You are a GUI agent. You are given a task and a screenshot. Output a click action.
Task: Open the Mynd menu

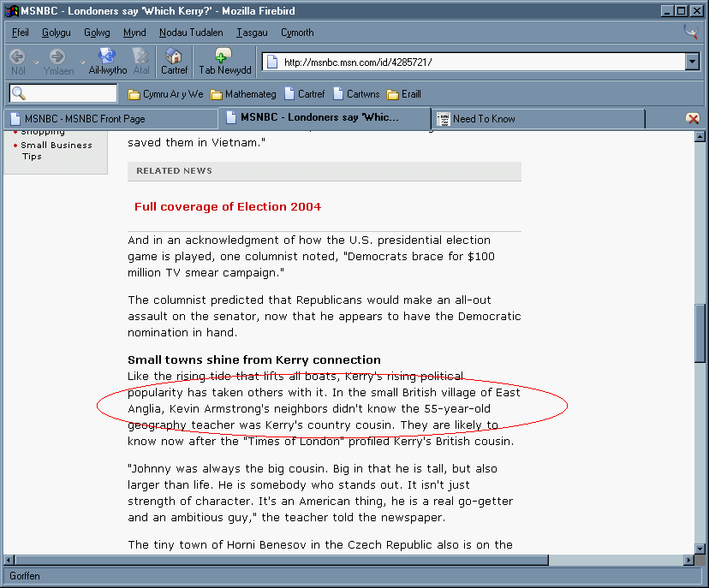click(134, 33)
